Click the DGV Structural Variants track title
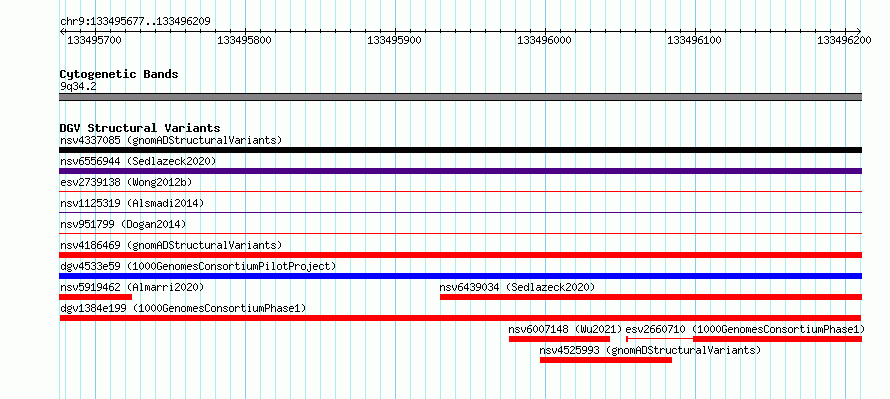 (140, 128)
